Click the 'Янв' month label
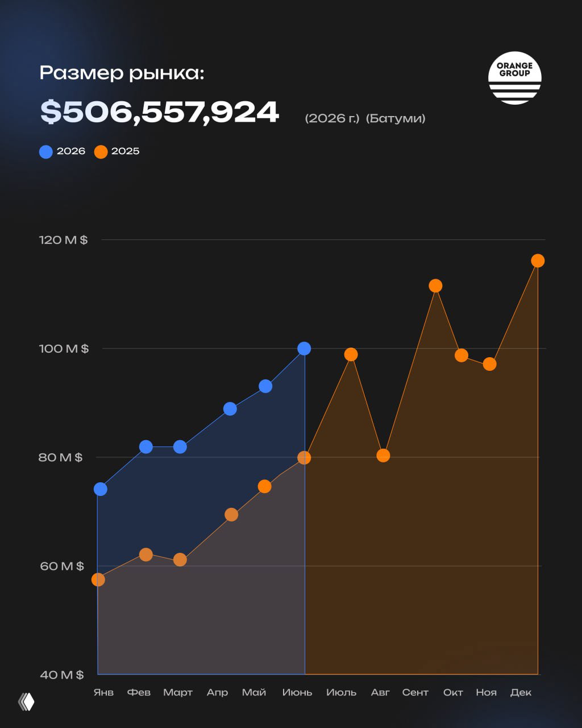 pos(103,693)
